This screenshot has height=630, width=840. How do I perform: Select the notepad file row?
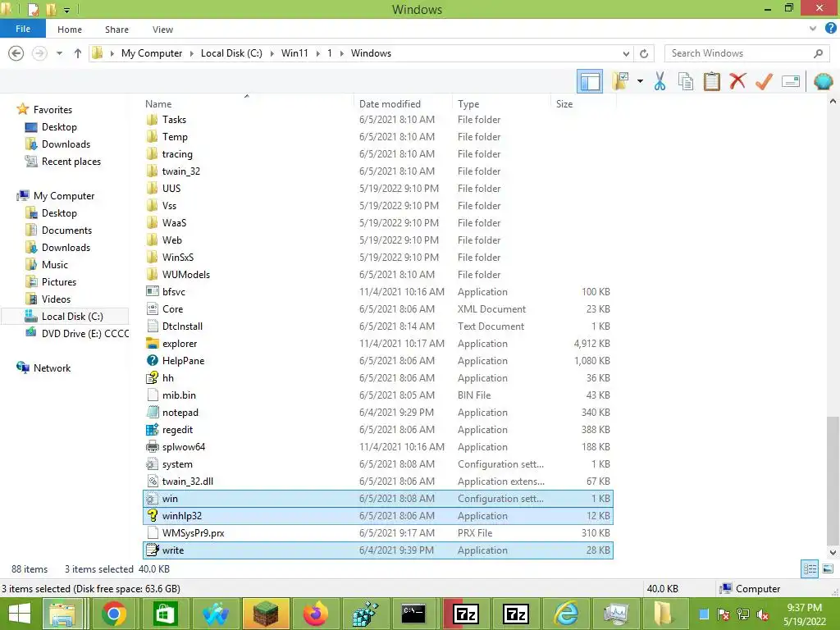point(378,413)
